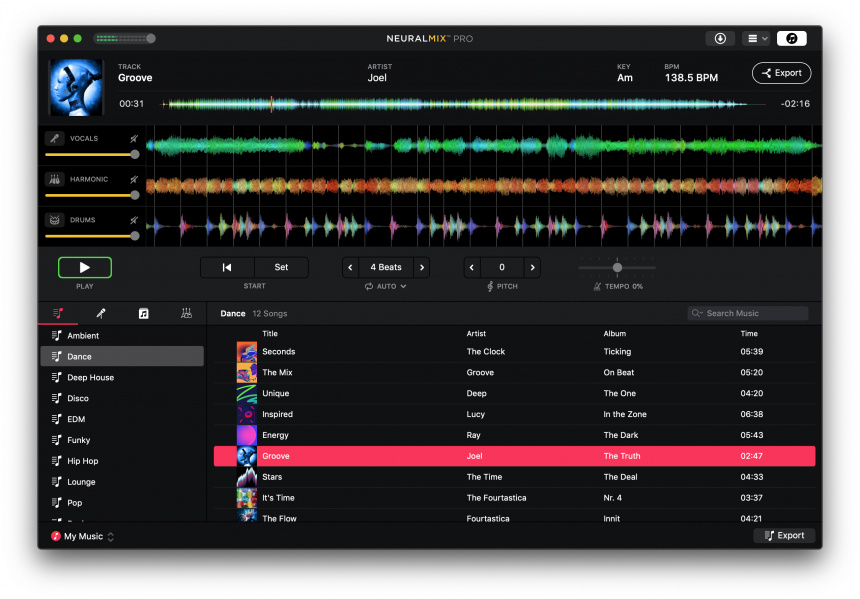Sort songs by Album column
The height and width of the screenshot is (599, 860).
point(614,334)
